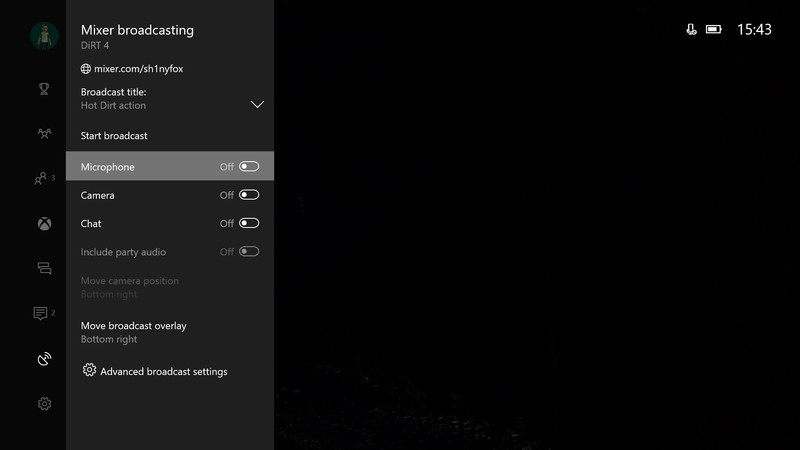The width and height of the screenshot is (800, 450).
Task: Click the gear icon for advanced settings
Action: pyautogui.click(x=89, y=370)
